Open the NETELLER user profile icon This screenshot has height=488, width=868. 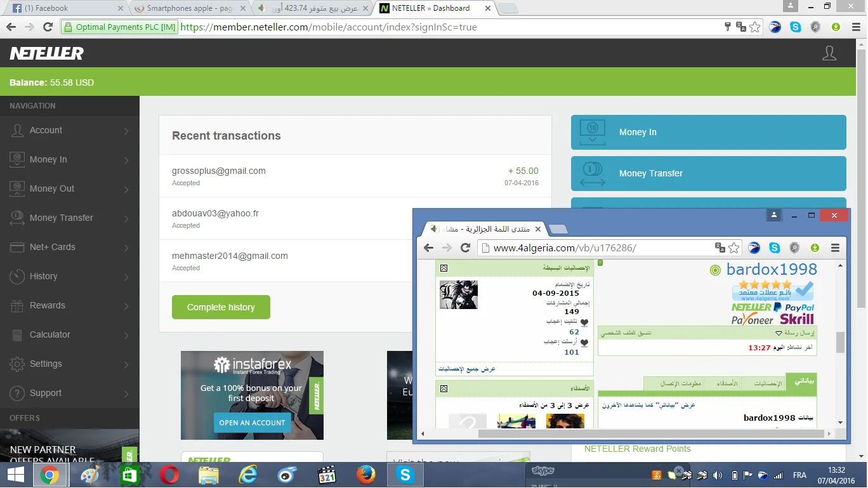(x=829, y=53)
